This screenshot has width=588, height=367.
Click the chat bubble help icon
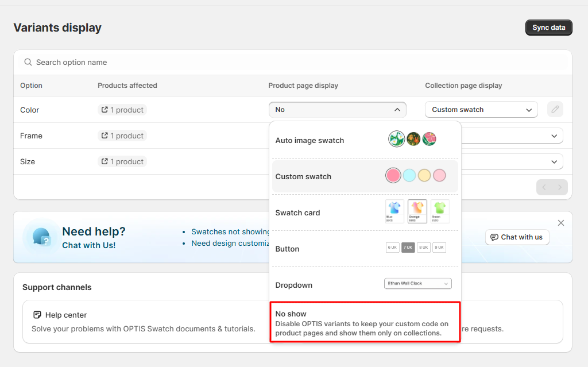point(41,237)
